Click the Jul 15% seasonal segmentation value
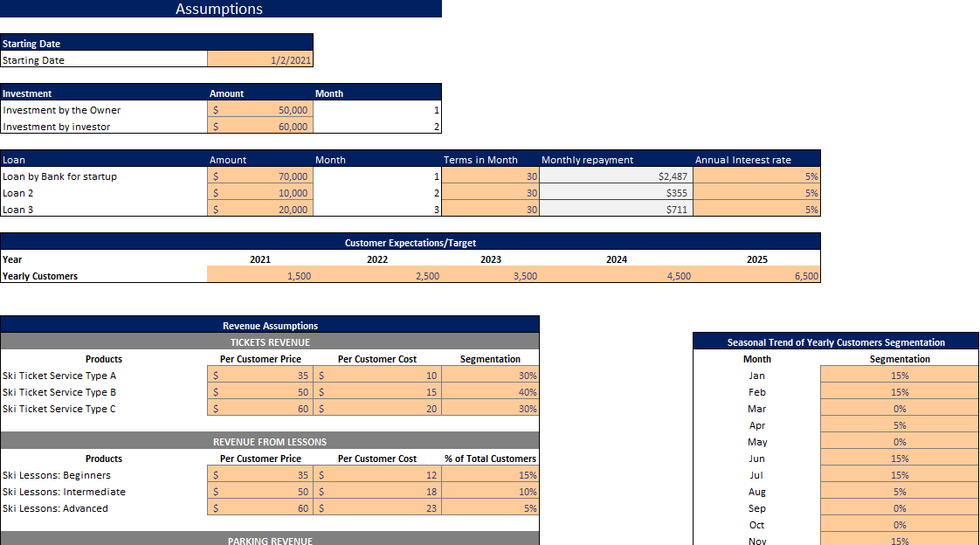 pos(900,474)
